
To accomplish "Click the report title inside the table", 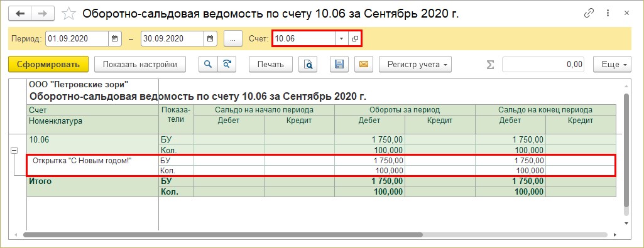I will [x=197, y=97].
